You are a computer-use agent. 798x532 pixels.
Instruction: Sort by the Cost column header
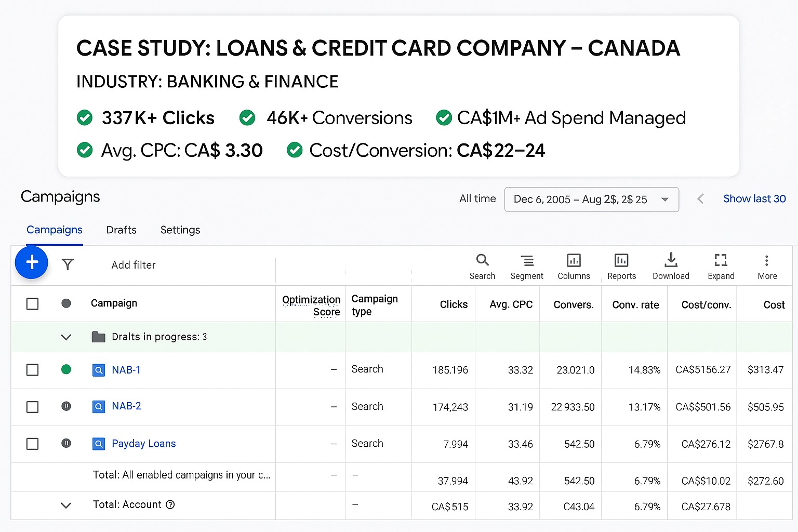774,305
